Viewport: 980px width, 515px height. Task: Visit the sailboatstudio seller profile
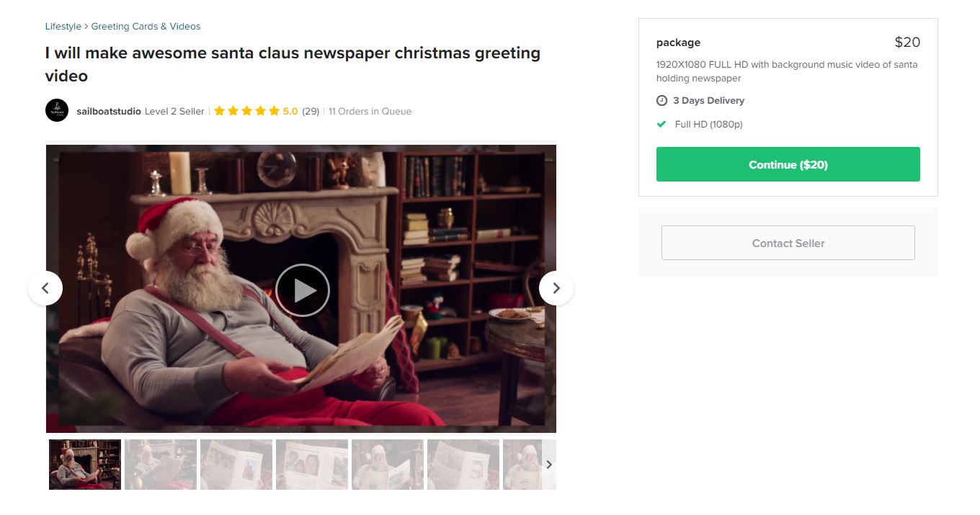(109, 111)
